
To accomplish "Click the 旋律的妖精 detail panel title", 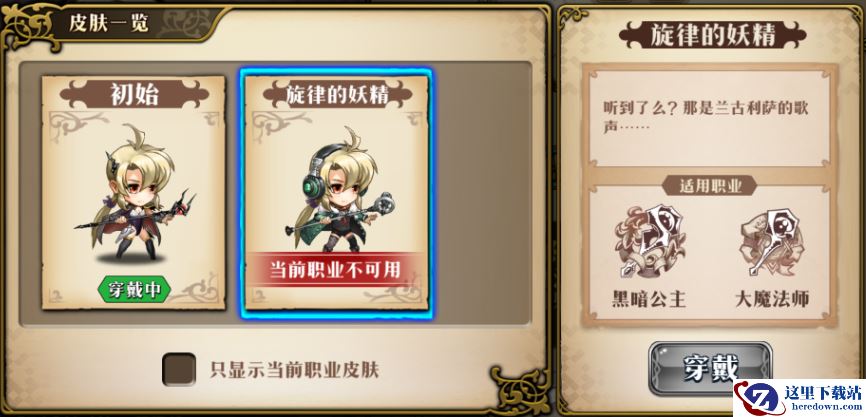I will pyautogui.click(x=712, y=35).
